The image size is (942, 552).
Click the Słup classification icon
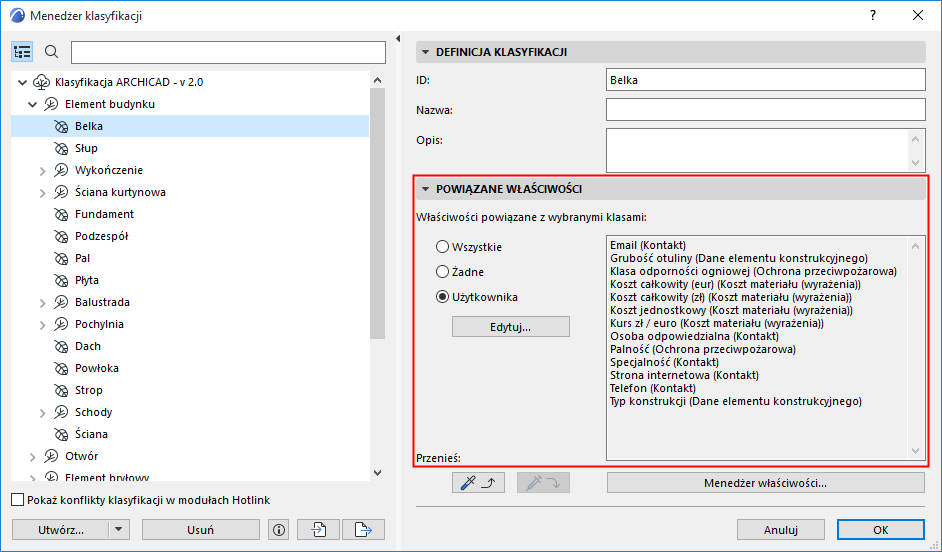[x=61, y=148]
